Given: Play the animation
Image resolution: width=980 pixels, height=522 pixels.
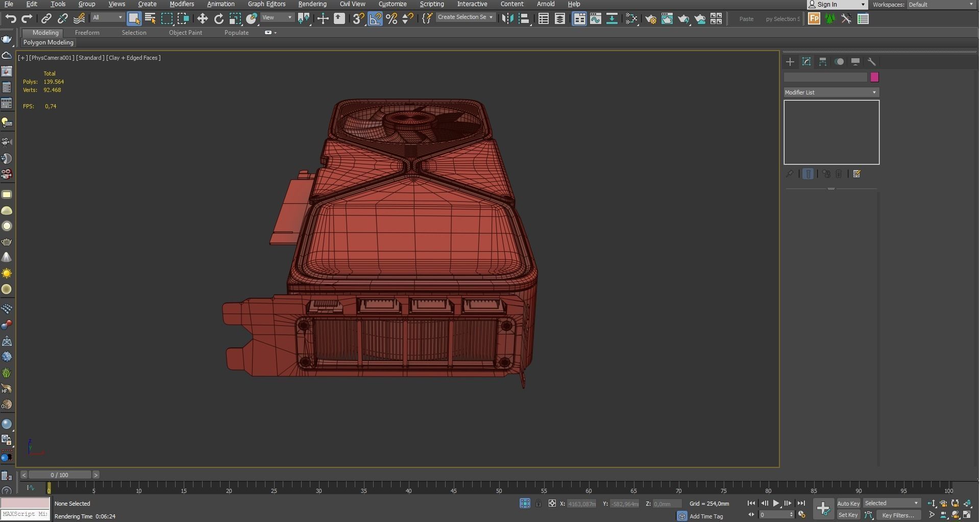Looking at the screenshot, I should [x=776, y=504].
